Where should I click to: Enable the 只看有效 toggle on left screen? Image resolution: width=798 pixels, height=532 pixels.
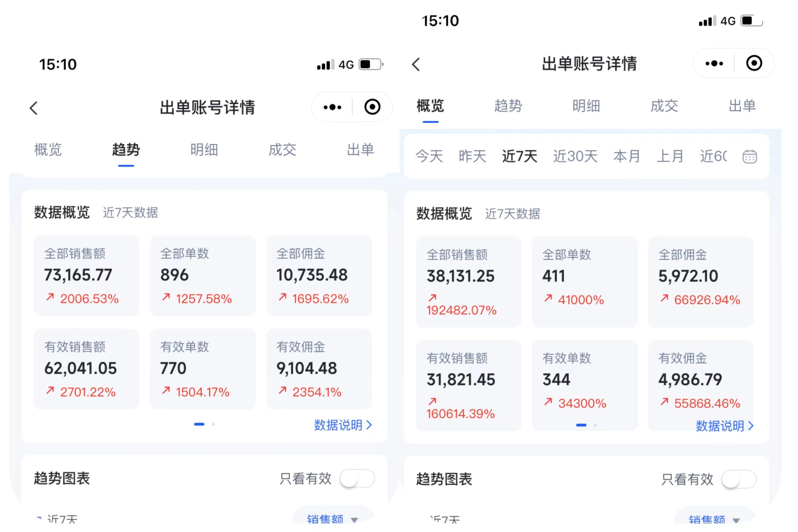[355, 479]
